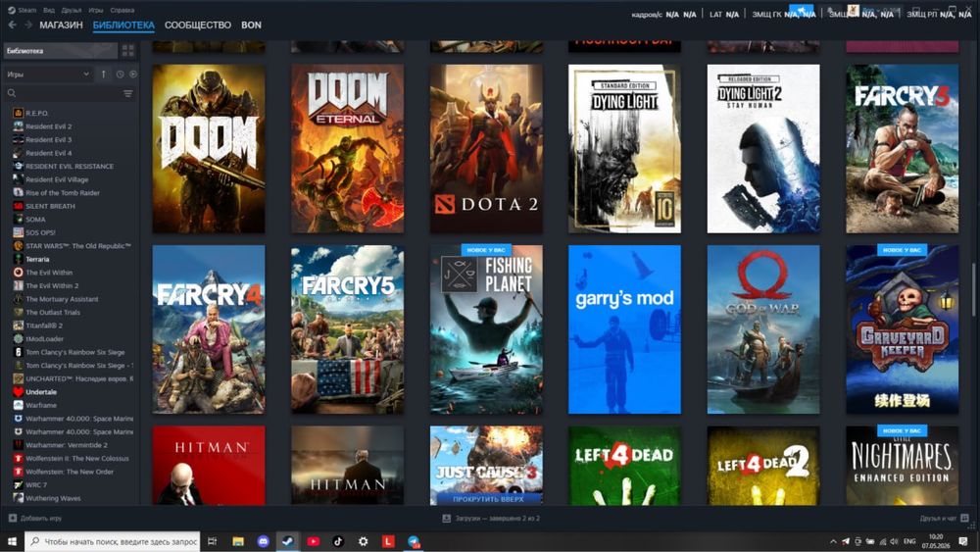This screenshot has height=552, width=980.
Task: Click the Windows taskbar search box
Action: tap(113, 541)
